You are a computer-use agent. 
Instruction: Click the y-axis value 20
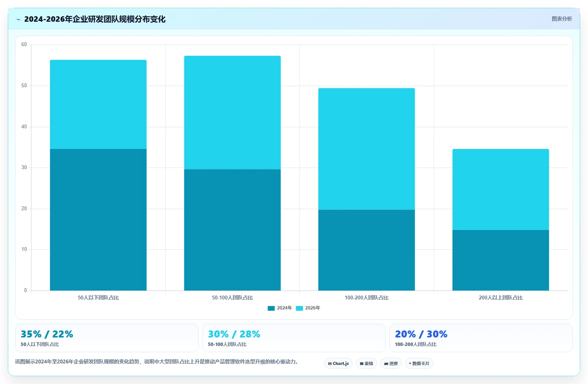pyautogui.click(x=24, y=209)
